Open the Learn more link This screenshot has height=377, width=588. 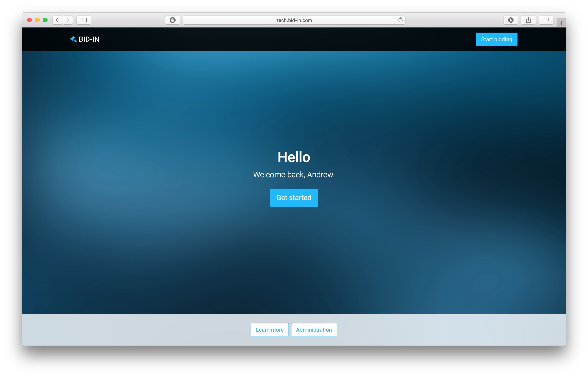270,330
